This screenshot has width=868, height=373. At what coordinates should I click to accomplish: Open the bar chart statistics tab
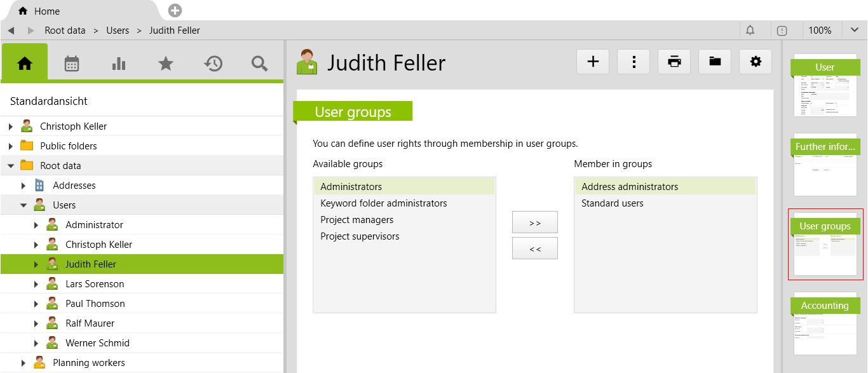(x=119, y=63)
